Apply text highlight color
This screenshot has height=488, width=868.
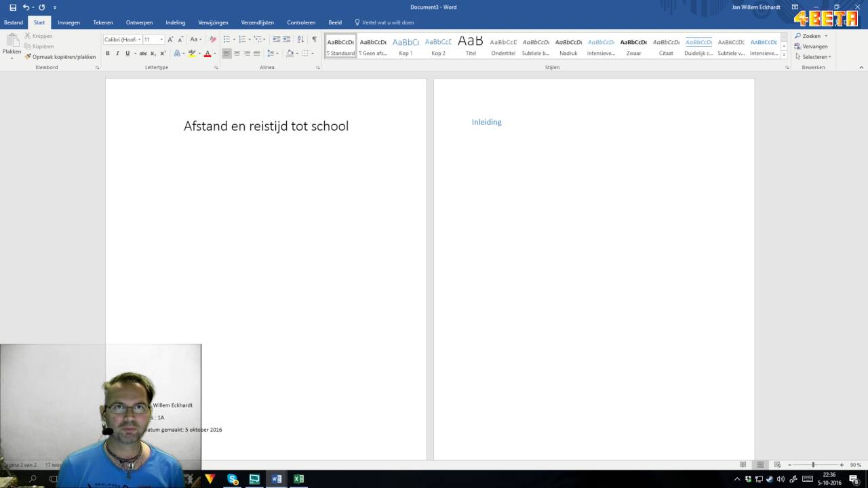coord(192,54)
